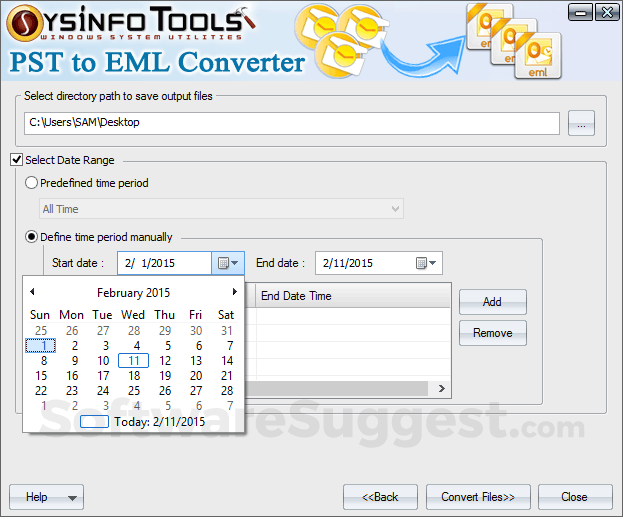623x517 pixels.
Task: Click the Close button at bottom
Action: [x=575, y=497]
